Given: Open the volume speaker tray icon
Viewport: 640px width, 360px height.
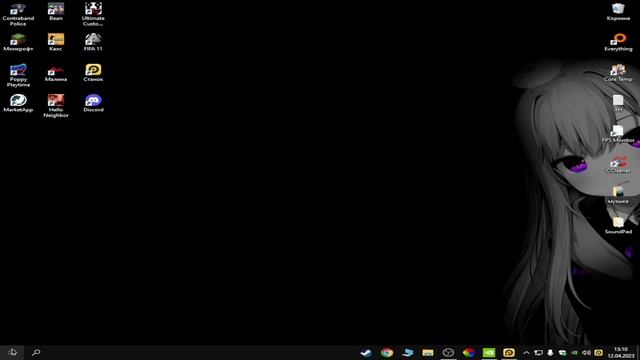Looking at the screenshot, I should 587,353.
